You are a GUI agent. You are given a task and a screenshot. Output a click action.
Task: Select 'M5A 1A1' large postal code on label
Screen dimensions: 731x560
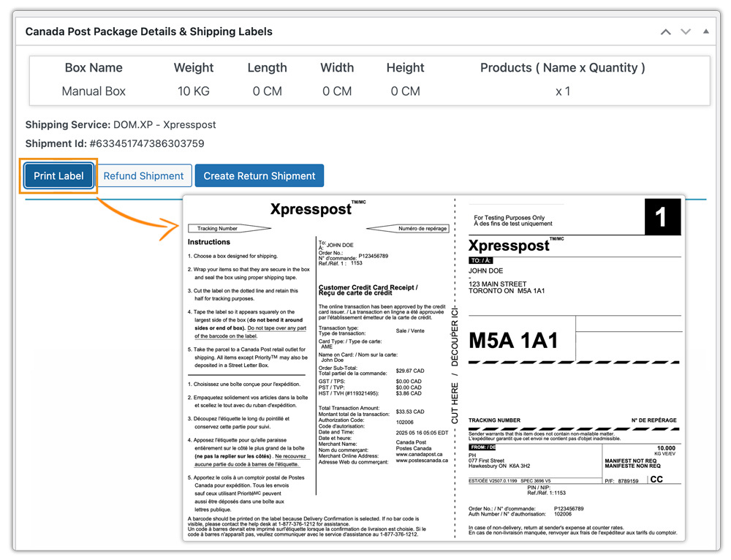point(513,341)
